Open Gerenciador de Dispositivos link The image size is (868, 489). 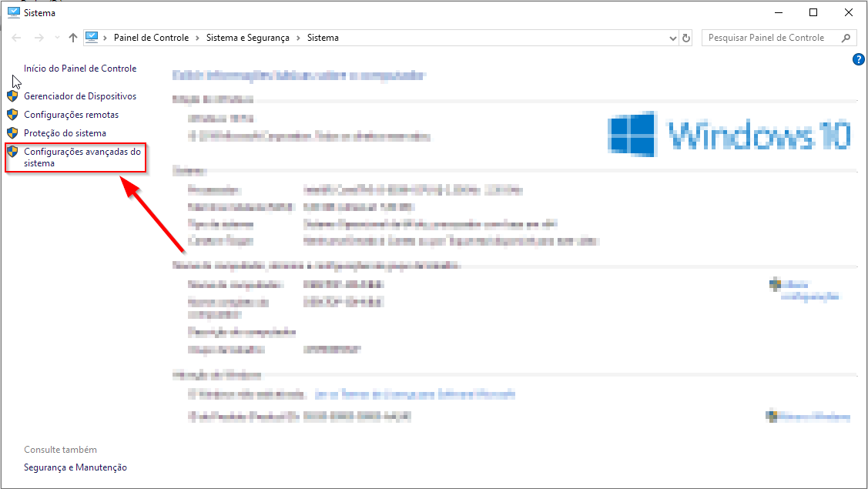pos(80,96)
